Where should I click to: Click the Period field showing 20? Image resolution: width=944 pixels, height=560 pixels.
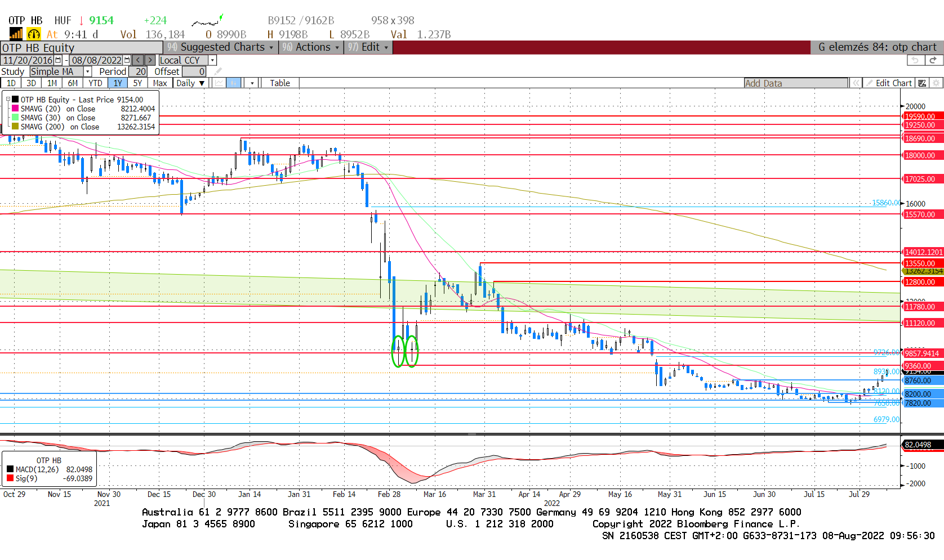[x=138, y=71]
